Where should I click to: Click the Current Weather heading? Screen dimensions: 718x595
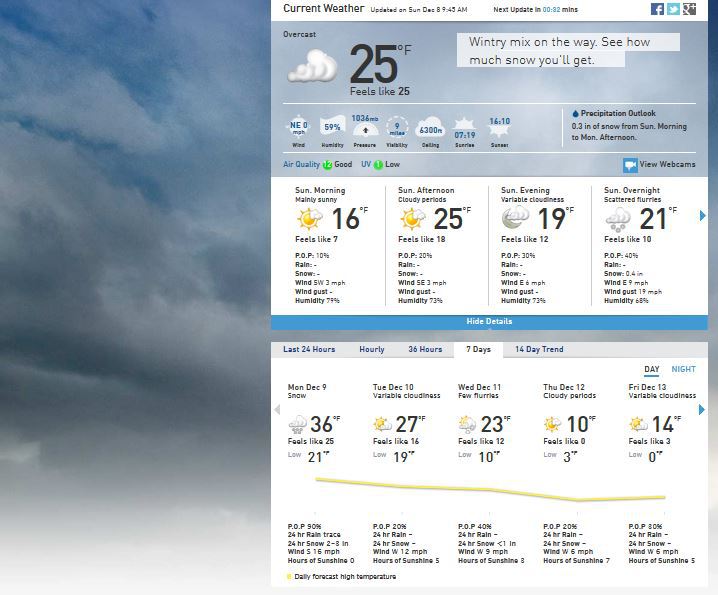click(x=324, y=8)
